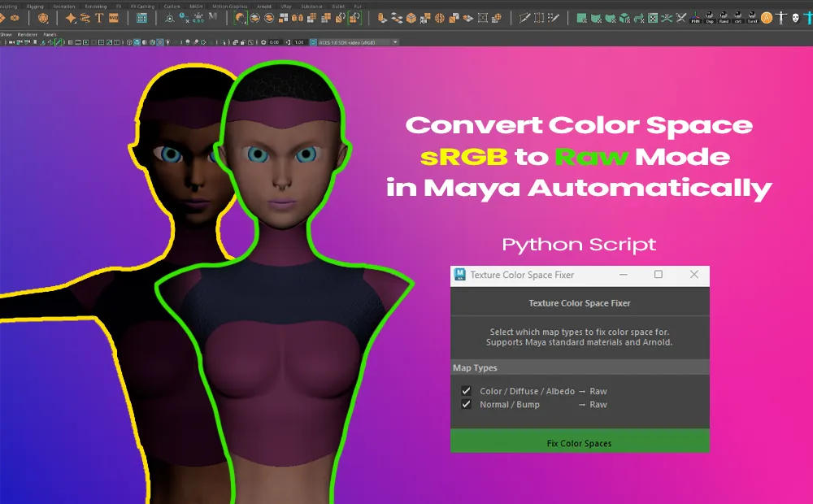Click the green checkered UV grid shelf icon
Viewport: 813px width, 504px height.
(653, 17)
